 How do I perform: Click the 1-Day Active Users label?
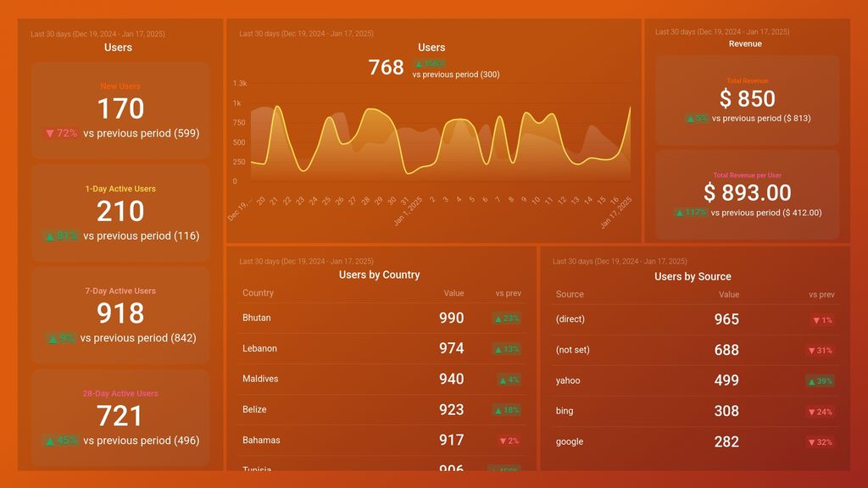(x=120, y=189)
